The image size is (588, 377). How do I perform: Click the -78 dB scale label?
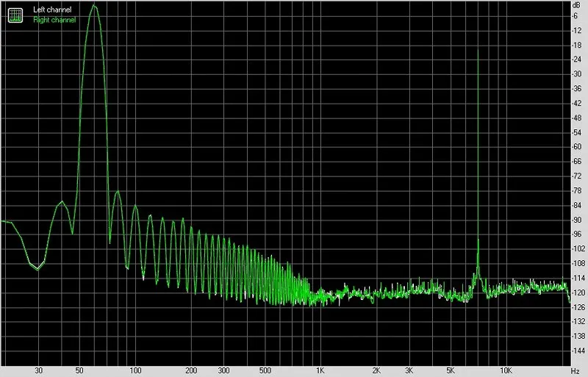click(x=577, y=191)
